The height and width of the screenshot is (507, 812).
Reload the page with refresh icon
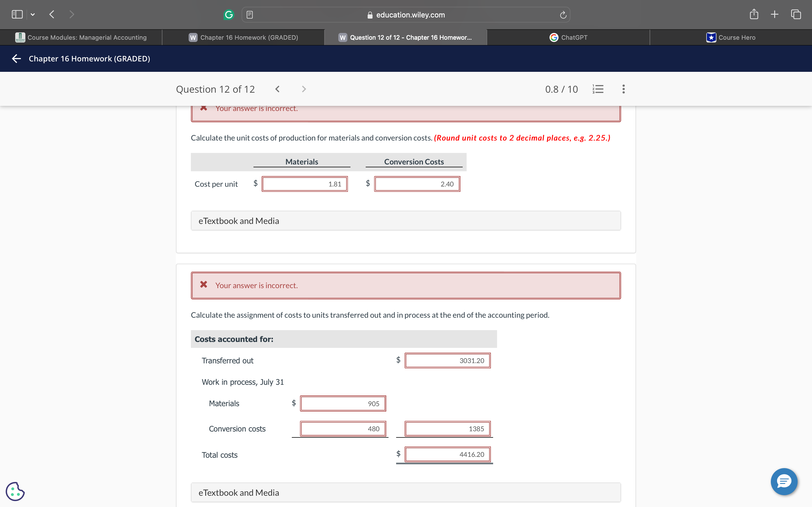point(563,15)
